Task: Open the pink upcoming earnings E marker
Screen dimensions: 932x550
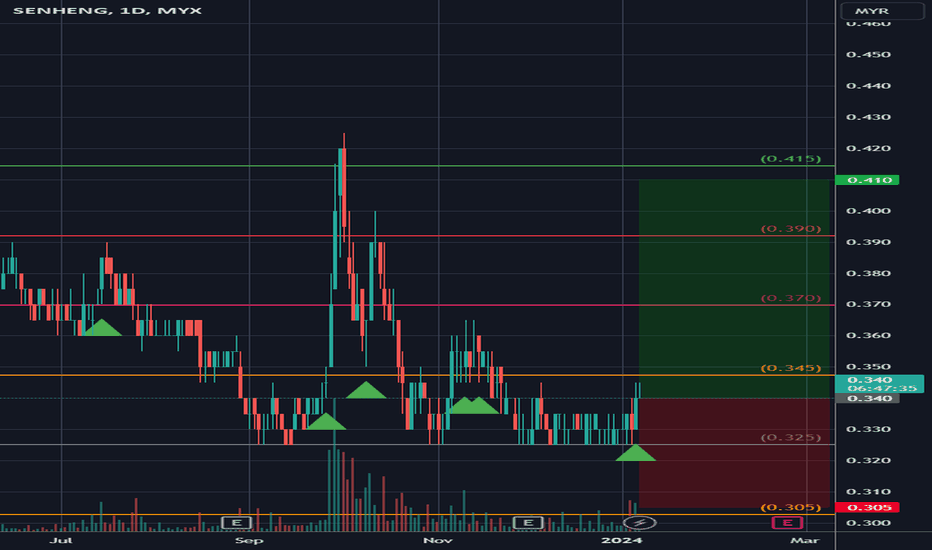Action: [x=787, y=523]
